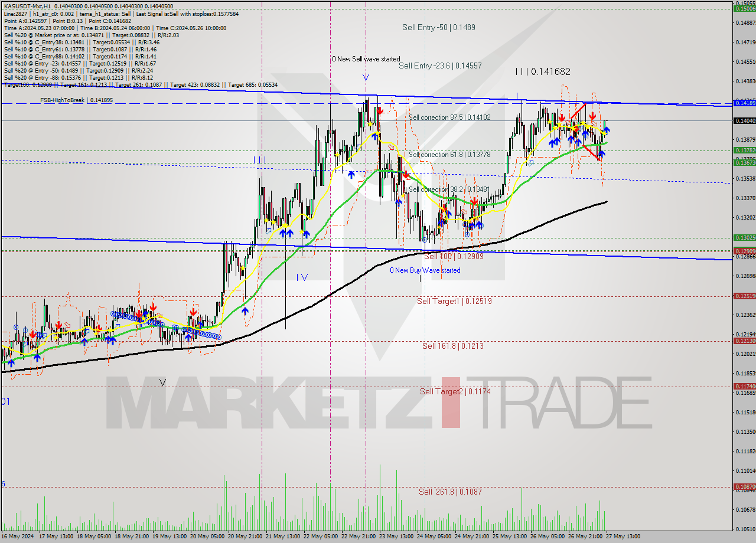Click the '24 May 05:00' time label
Viewport: 756px width, 543px height.
434,537
